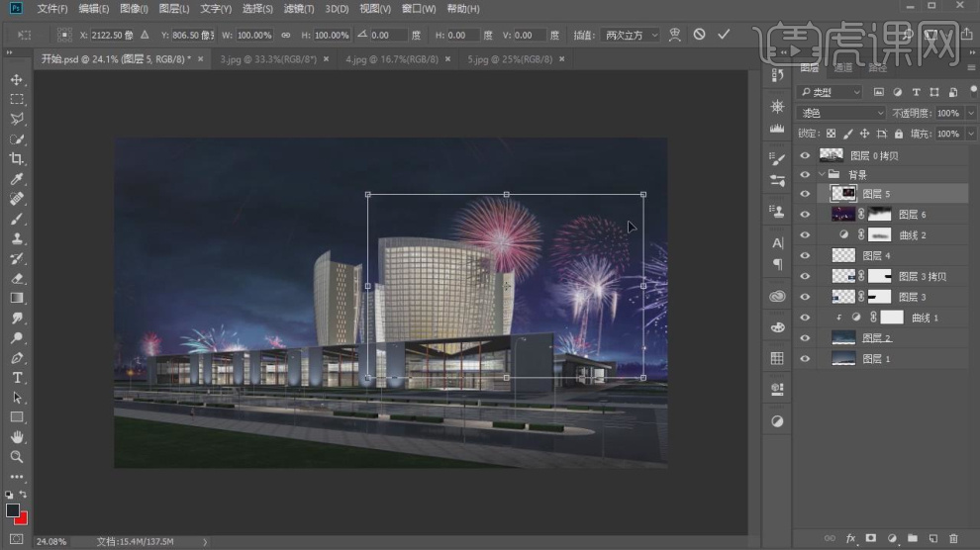Open the blend mode dropdown showing 滤色
The width and height of the screenshot is (980, 550).
point(841,113)
